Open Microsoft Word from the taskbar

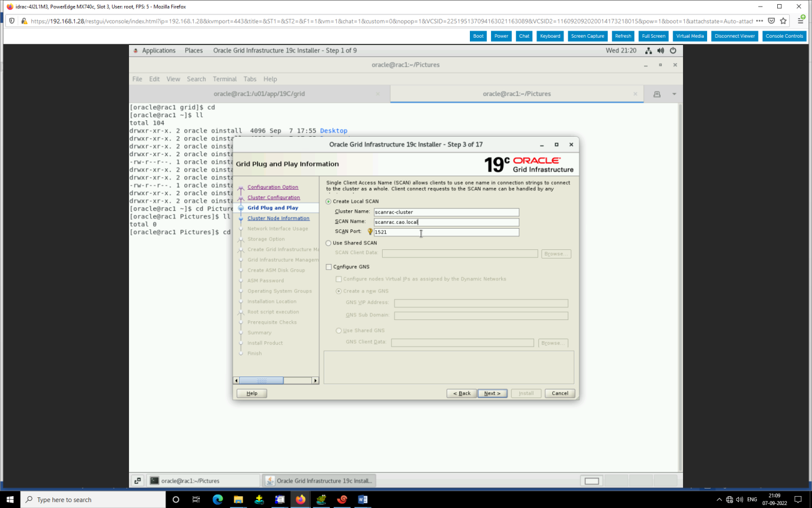[363, 500]
